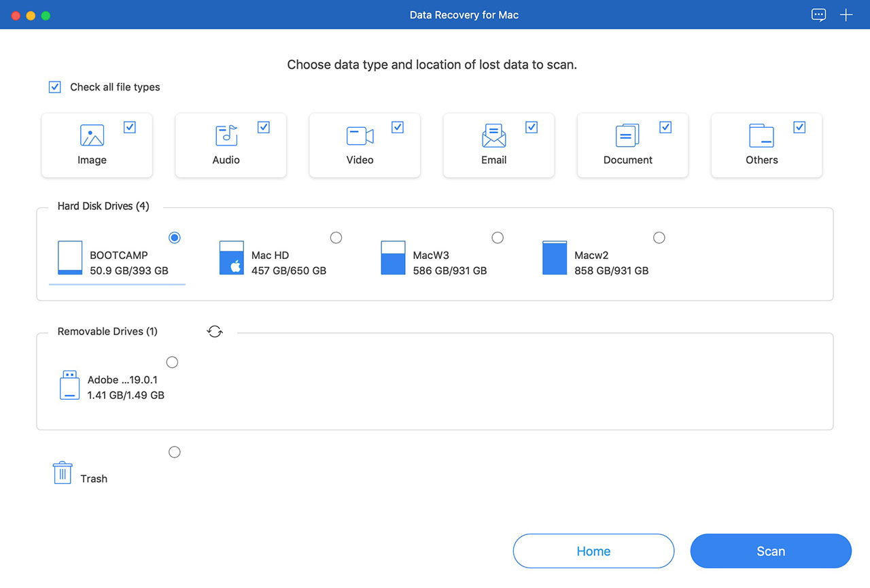This screenshot has height=588, width=870.
Task: Click the MacW3 drive icon
Action: [x=393, y=258]
